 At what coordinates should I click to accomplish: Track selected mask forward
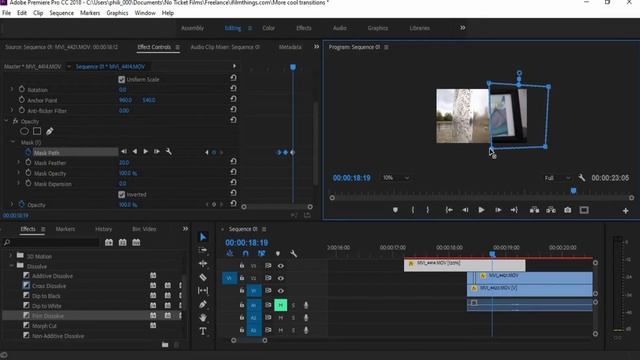[x=146, y=152]
